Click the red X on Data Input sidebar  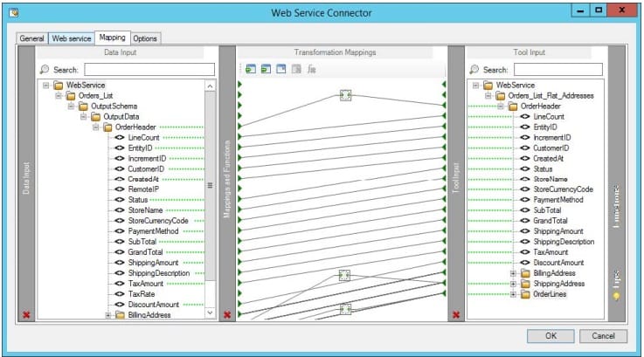pos(26,315)
